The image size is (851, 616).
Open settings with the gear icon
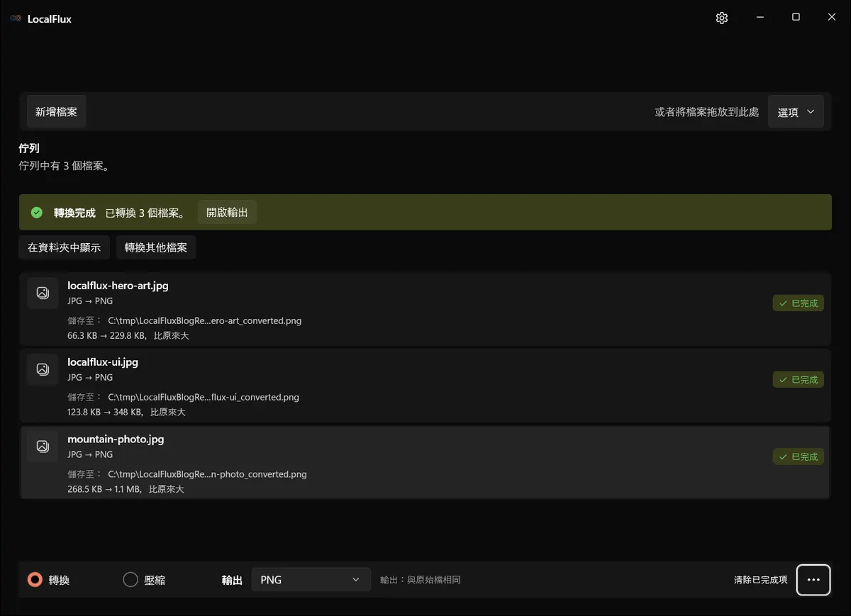[722, 18]
